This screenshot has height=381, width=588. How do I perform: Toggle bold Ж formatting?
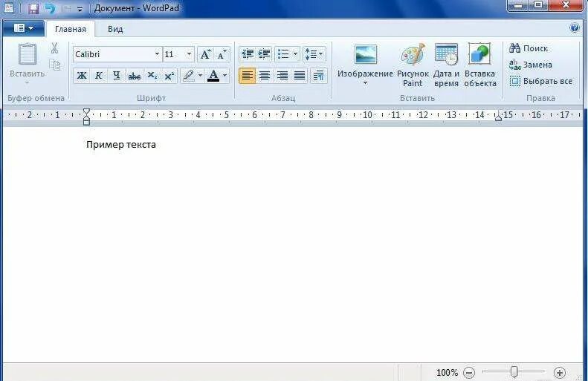[x=81, y=75]
